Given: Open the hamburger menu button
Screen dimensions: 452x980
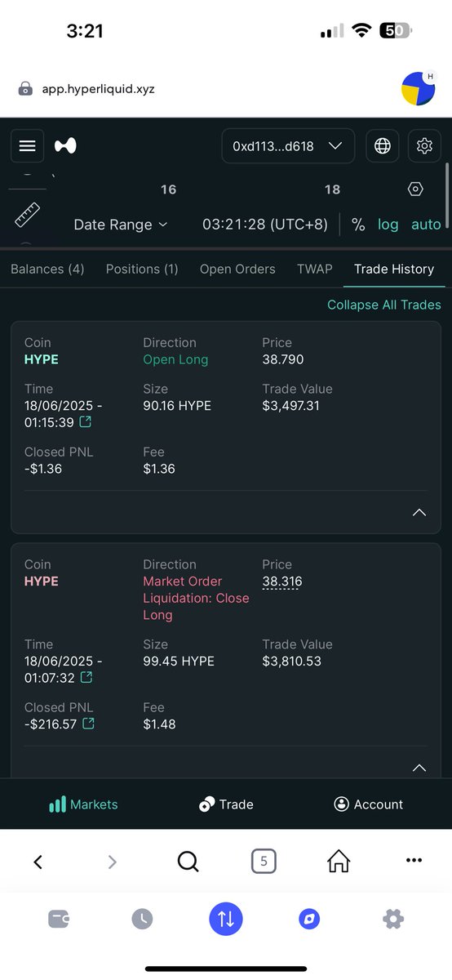Looking at the screenshot, I should click(x=27, y=146).
